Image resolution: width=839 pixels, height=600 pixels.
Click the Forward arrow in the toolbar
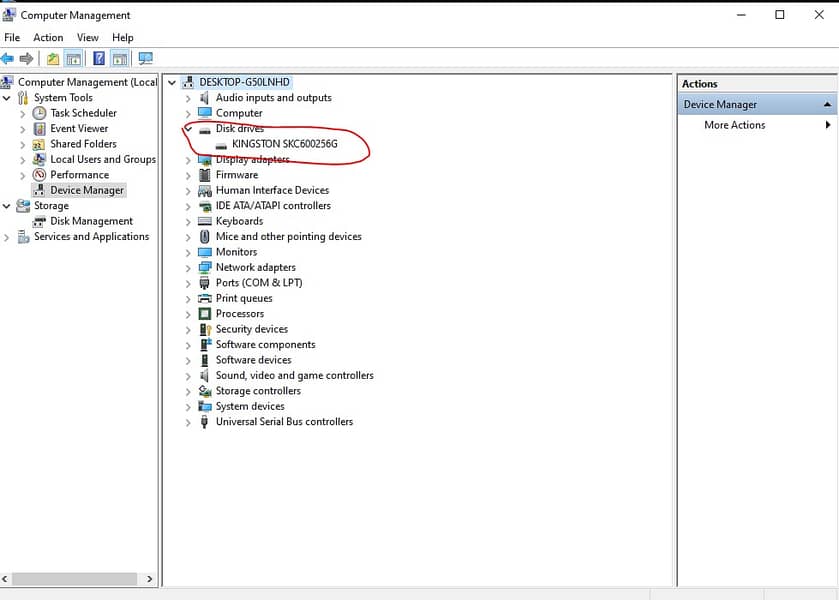[x=26, y=58]
